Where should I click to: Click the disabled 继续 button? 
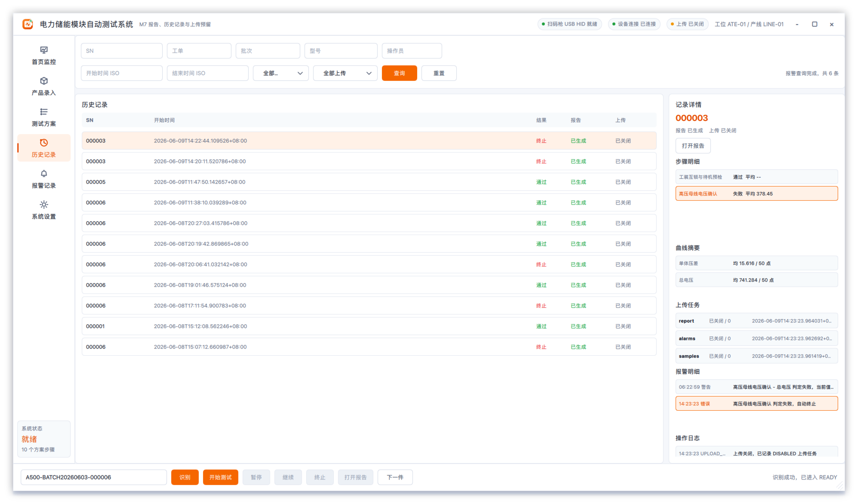point(288,477)
